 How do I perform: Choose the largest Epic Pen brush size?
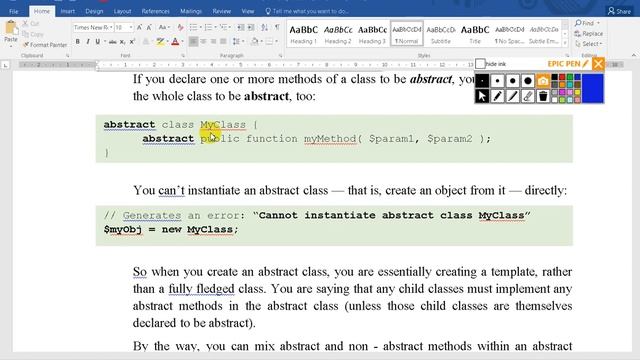(x=528, y=81)
